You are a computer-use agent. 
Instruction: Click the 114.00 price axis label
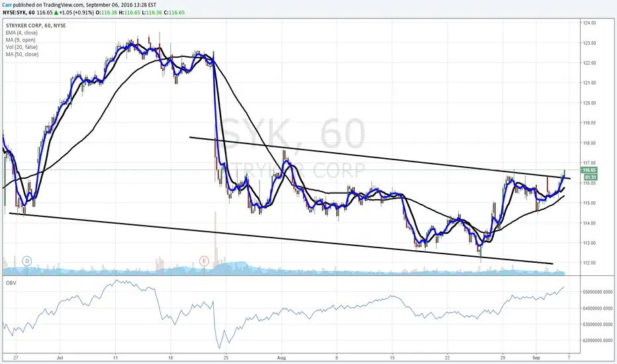click(589, 223)
